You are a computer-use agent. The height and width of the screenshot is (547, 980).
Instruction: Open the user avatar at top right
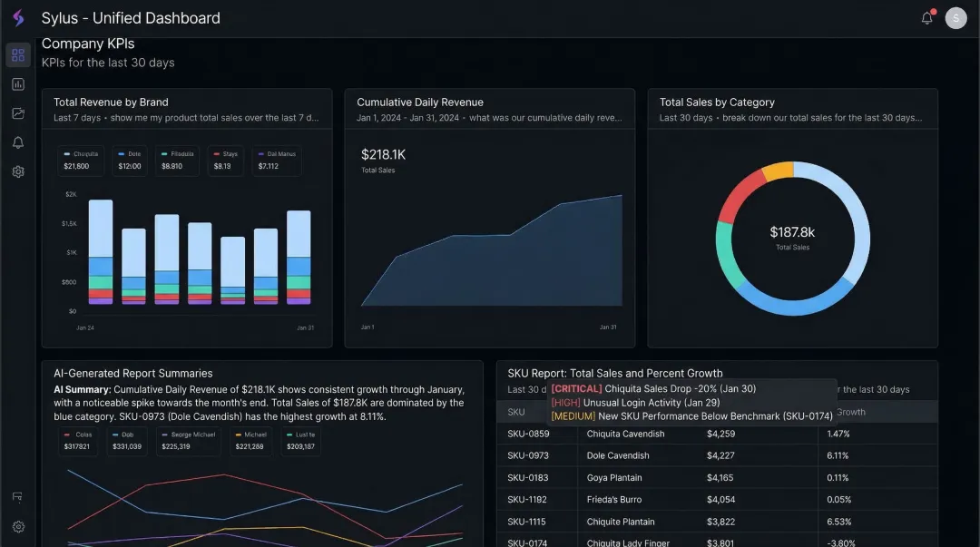tap(955, 17)
